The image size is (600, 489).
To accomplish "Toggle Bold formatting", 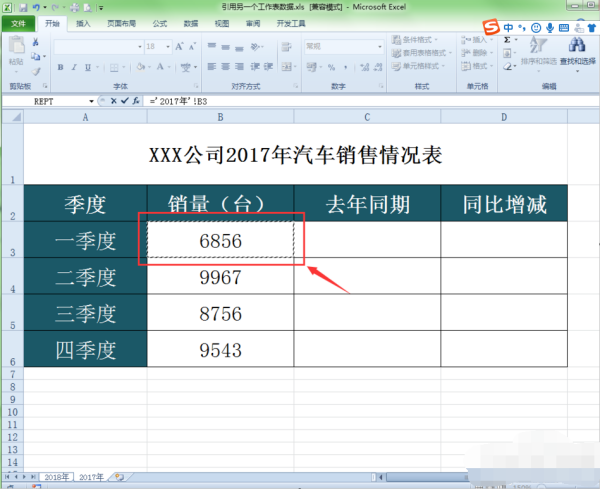I will [60, 68].
